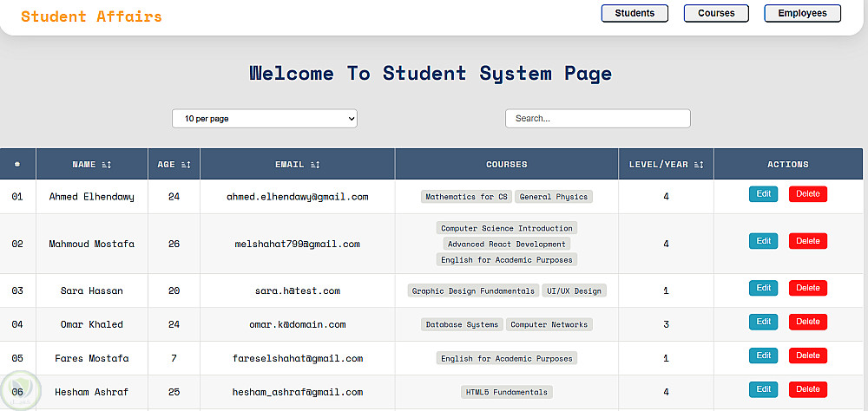Navigate to the Employees page

[803, 13]
